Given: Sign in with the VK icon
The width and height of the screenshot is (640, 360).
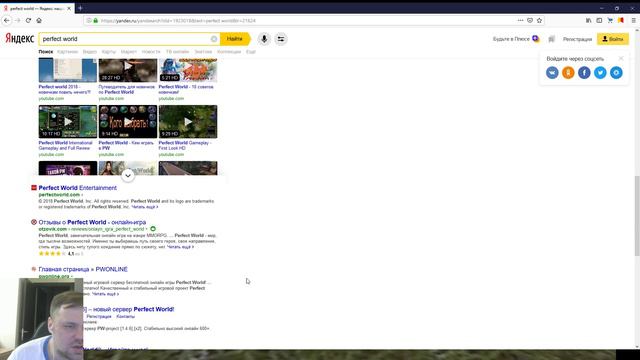Looking at the screenshot, I should click(552, 73).
